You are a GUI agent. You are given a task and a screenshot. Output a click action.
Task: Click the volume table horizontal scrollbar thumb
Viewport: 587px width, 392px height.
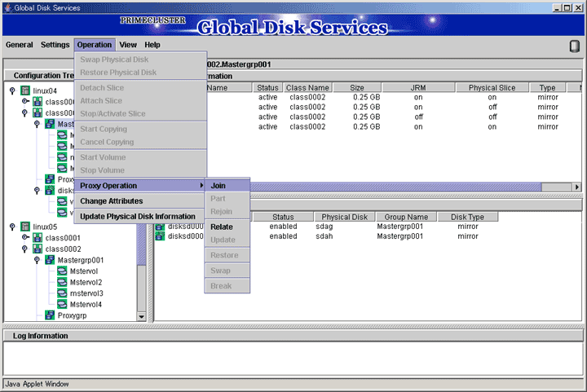pyautogui.click(x=395, y=187)
